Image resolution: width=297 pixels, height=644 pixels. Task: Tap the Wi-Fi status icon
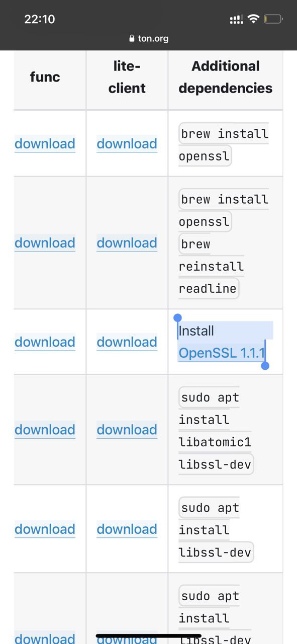pyautogui.click(x=253, y=19)
